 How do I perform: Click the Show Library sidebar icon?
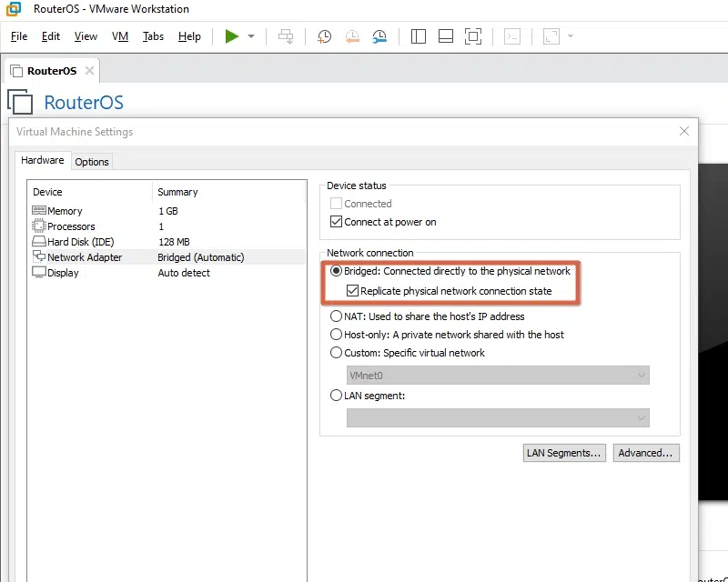[419, 36]
